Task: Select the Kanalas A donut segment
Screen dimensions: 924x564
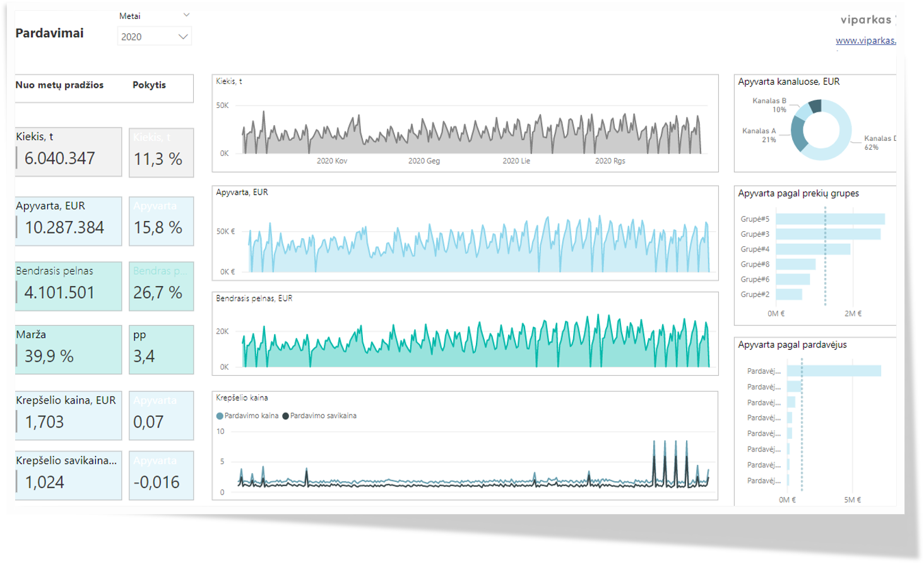Action: [x=798, y=135]
